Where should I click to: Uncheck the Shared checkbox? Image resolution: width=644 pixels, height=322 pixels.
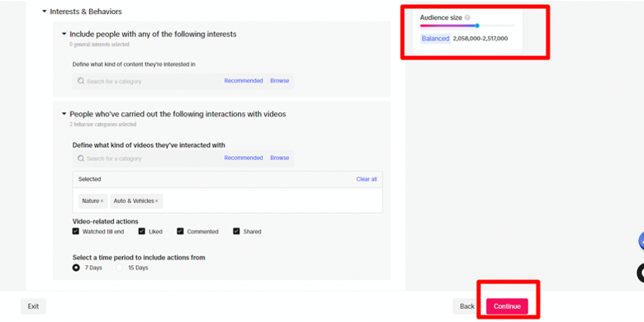[x=236, y=232]
